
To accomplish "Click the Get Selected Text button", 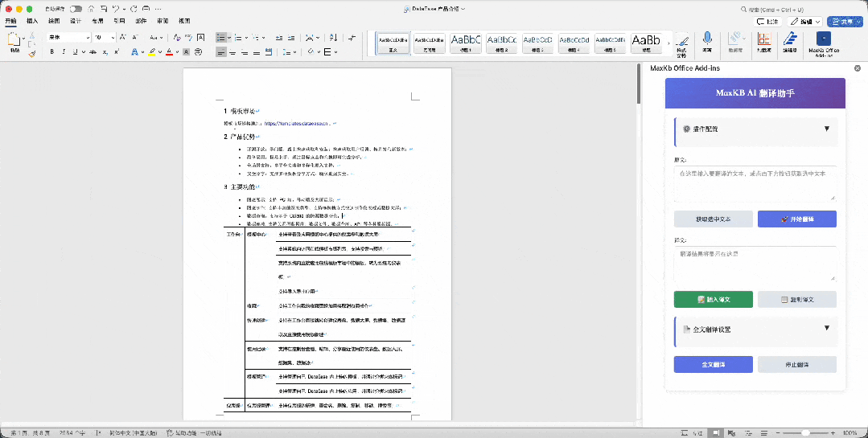I will coord(713,219).
